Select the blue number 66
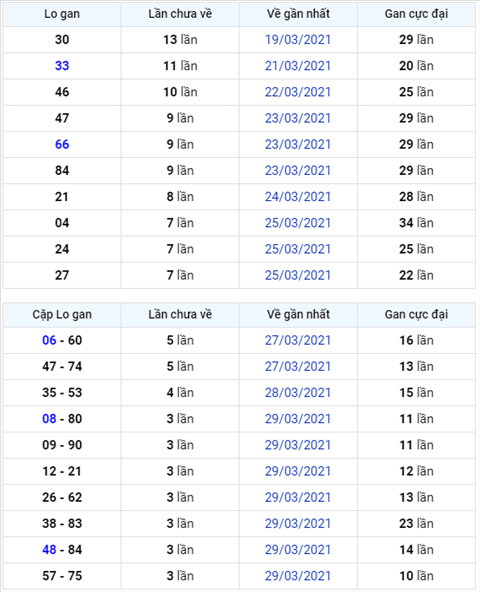Image resolution: width=480 pixels, height=592 pixels. click(x=62, y=144)
